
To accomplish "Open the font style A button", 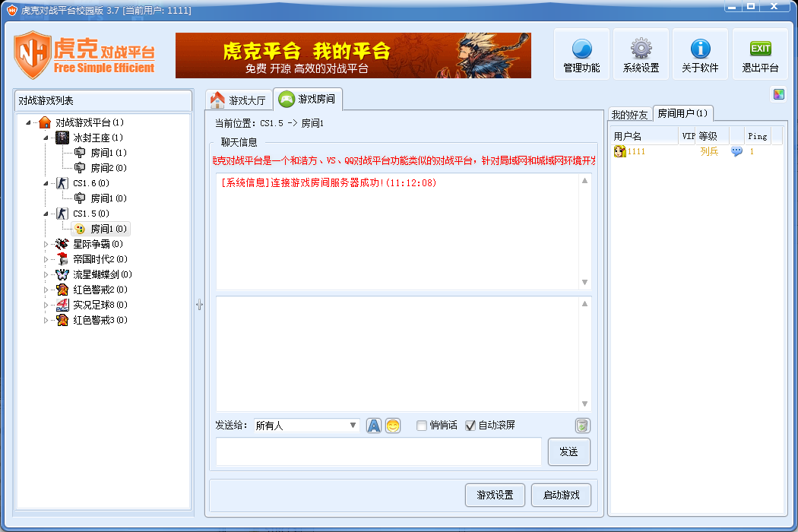I will click(374, 426).
